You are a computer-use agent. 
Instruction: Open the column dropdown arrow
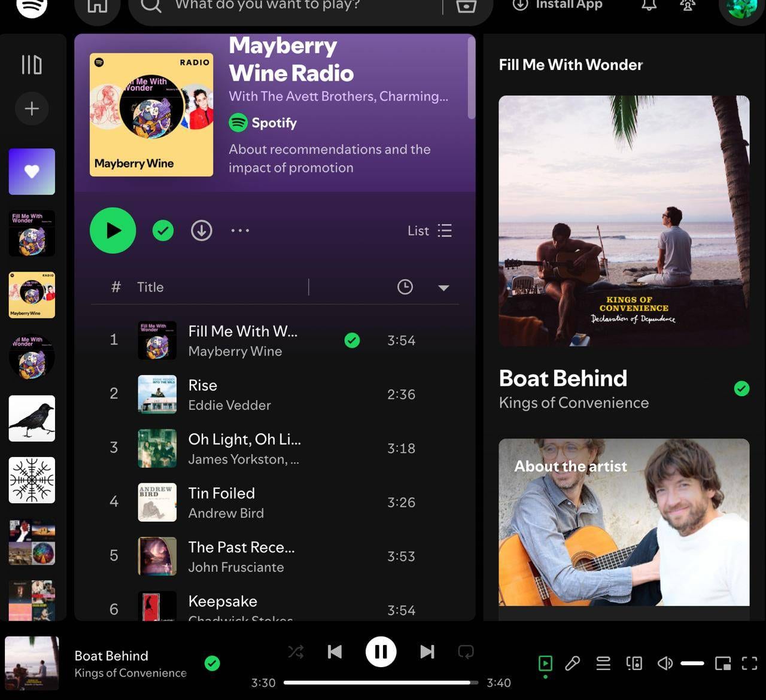(443, 288)
